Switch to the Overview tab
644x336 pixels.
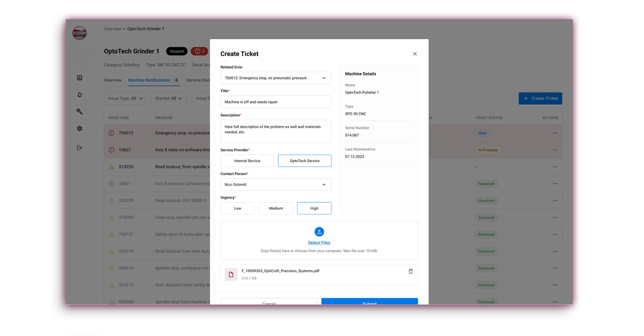point(113,80)
